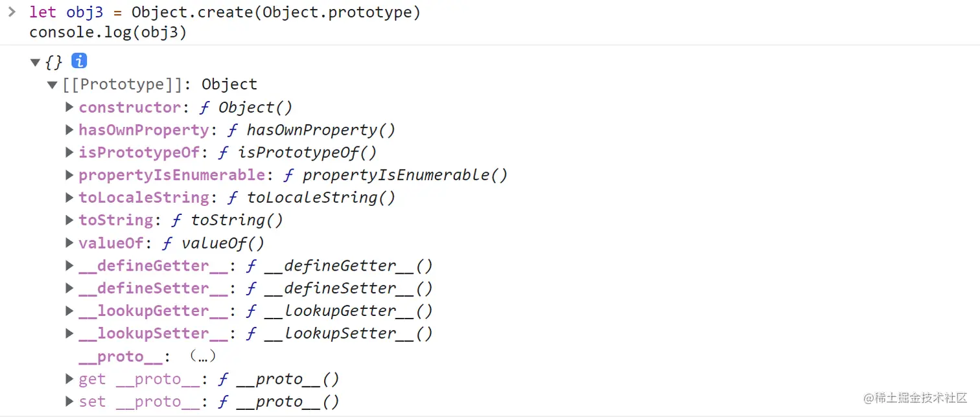Expand the __lookupSetter__ arrow

point(70,333)
